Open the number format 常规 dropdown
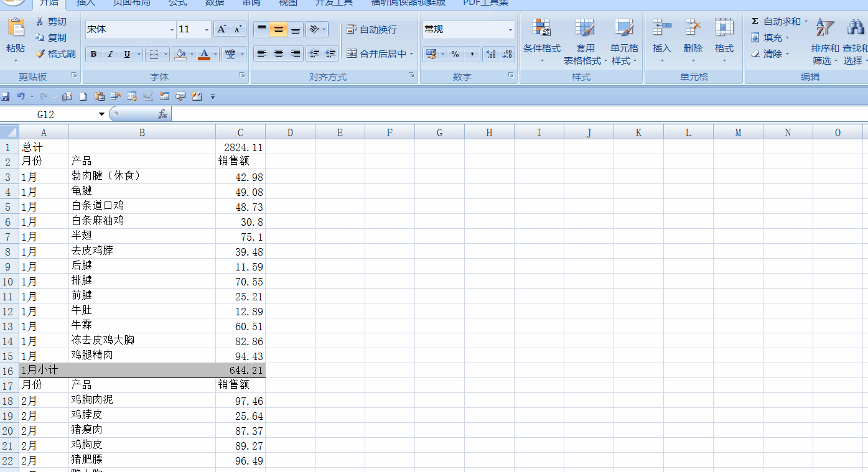This screenshot has width=868, height=472. (510, 30)
